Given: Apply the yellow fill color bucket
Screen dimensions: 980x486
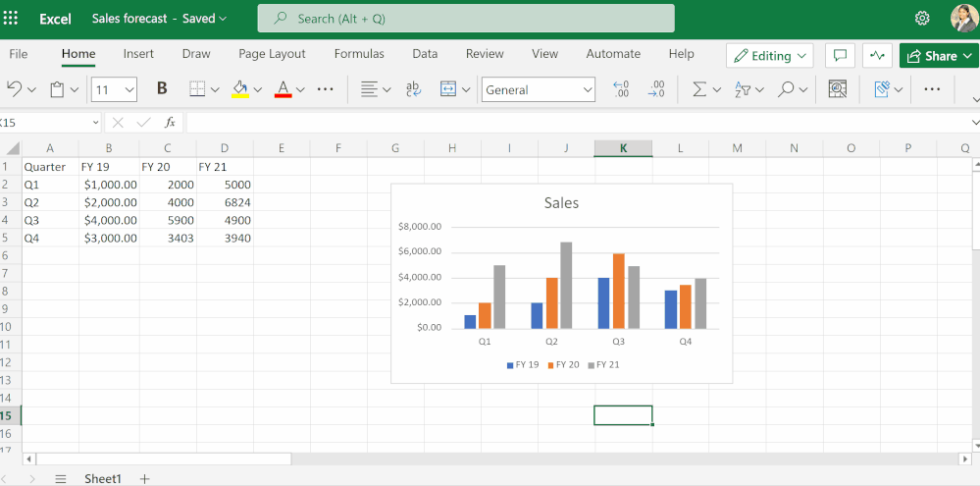Looking at the screenshot, I should [240, 89].
